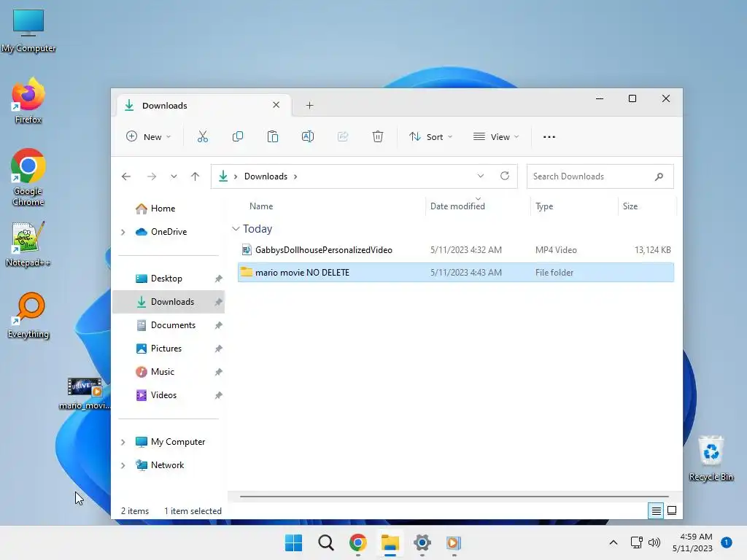Click the volume speaker tray icon

[x=654, y=542]
